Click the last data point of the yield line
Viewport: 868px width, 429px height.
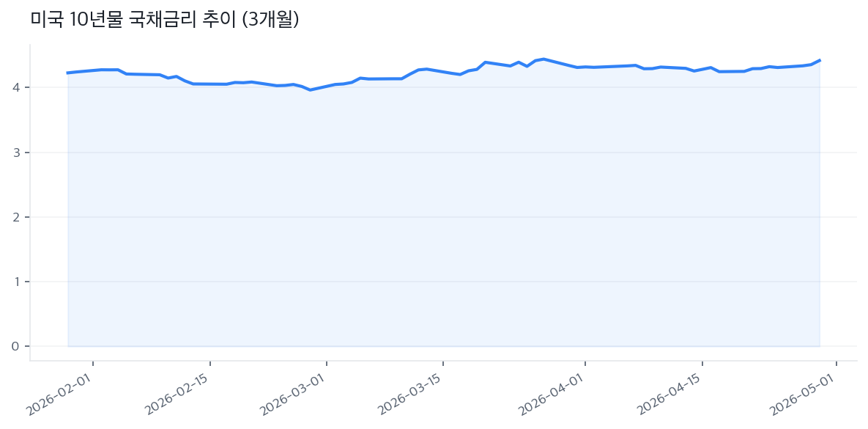tap(820, 60)
